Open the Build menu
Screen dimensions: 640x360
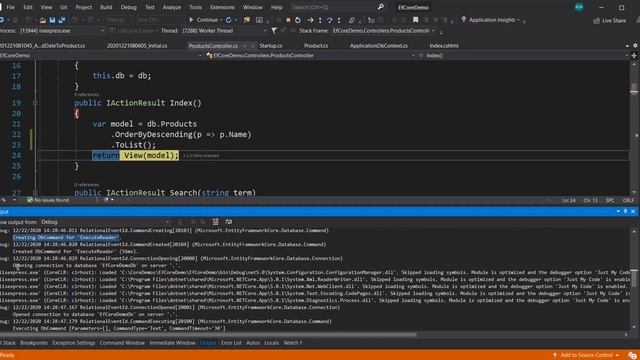106,7
